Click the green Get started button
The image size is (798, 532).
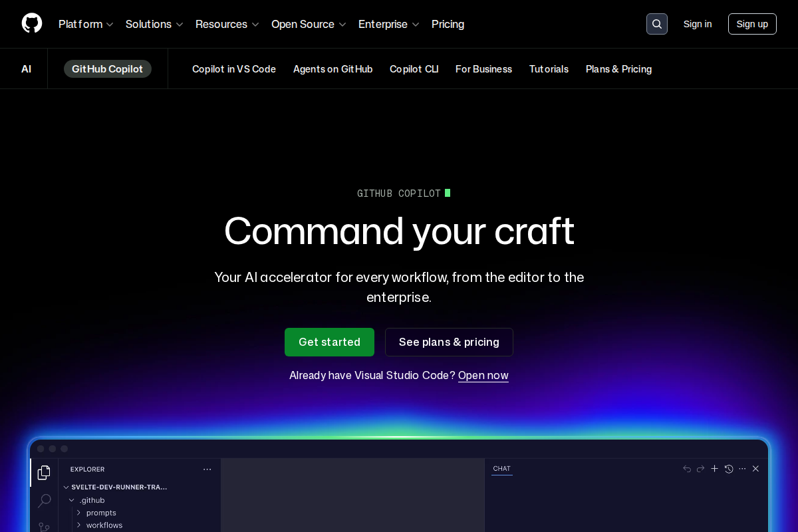pos(329,342)
